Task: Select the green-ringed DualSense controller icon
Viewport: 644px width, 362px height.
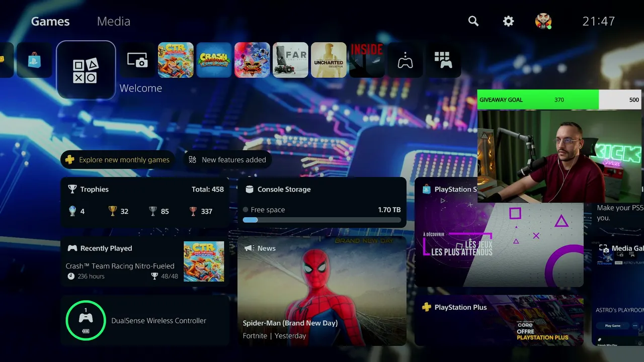Action: (x=86, y=320)
